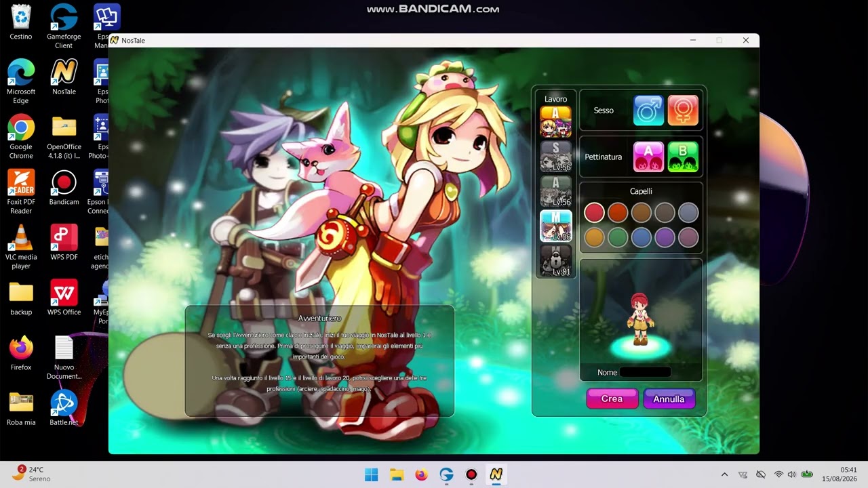Click the Nome character name field
Viewport: 868px width, 488px height.
(x=646, y=372)
